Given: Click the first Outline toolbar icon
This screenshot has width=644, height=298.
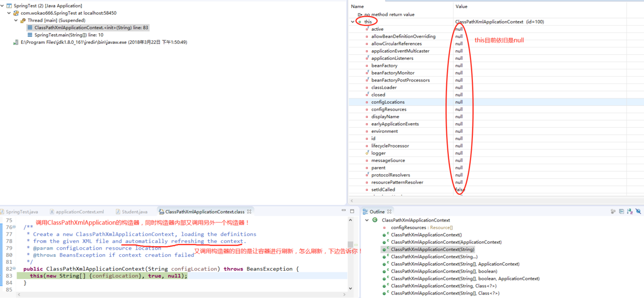Looking at the screenshot, I should [x=613, y=212].
